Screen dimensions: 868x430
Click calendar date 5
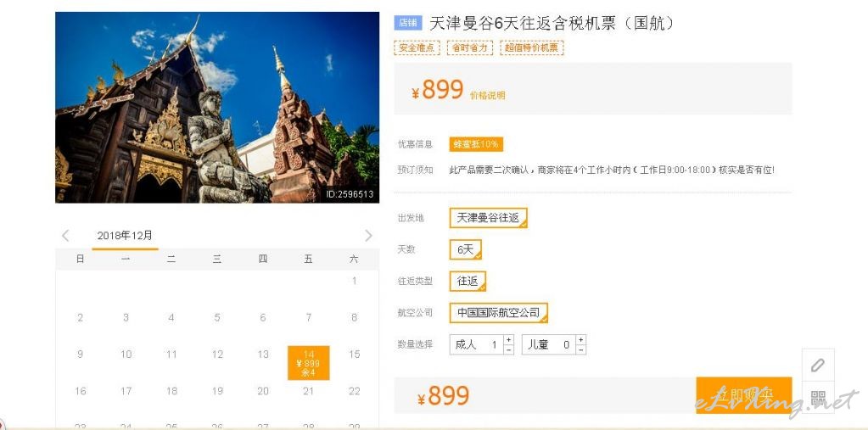[x=217, y=317]
